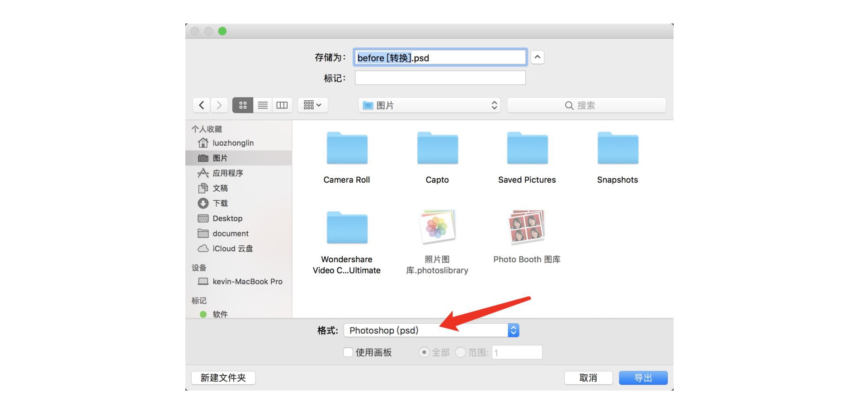868x410 pixels.
Task: Switch to column view
Action: click(282, 105)
